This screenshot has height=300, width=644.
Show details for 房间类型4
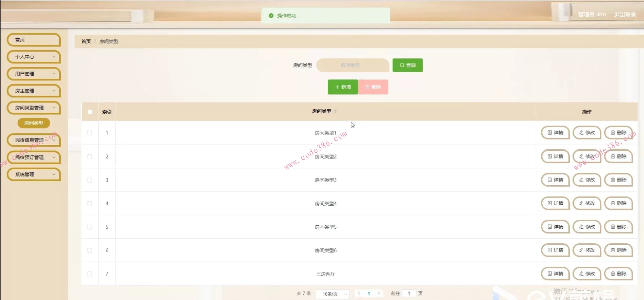coord(555,203)
